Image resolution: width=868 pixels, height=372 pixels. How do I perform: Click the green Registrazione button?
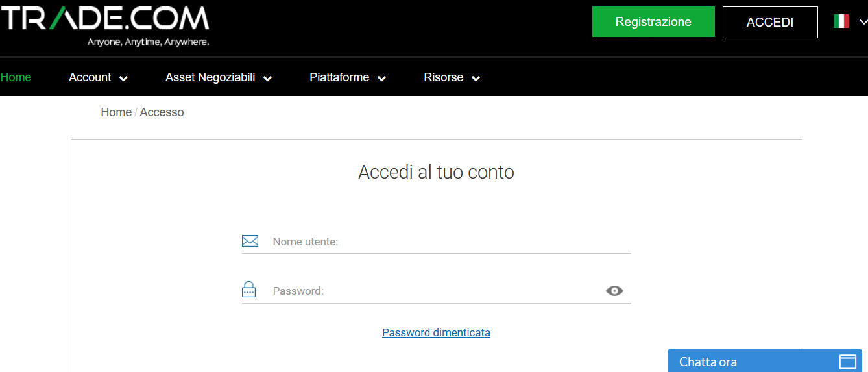653,22
